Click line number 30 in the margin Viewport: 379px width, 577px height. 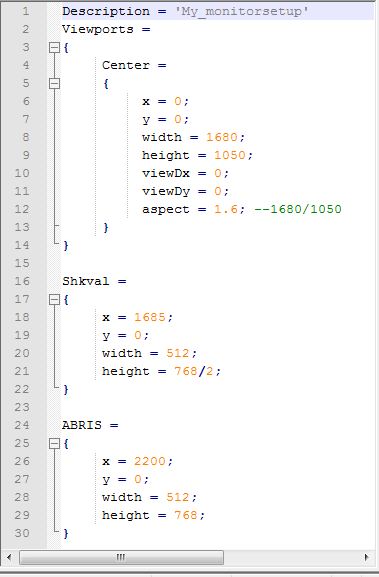click(x=22, y=533)
